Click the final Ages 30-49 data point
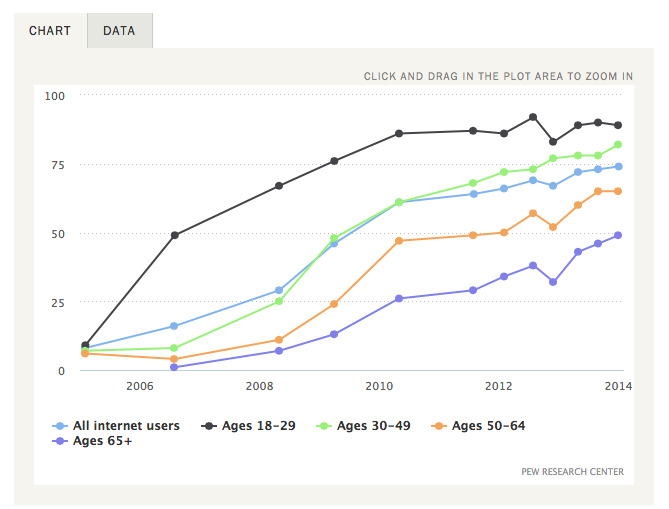The width and height of the screenshot is (669, 509). click(x=618, y=144)
